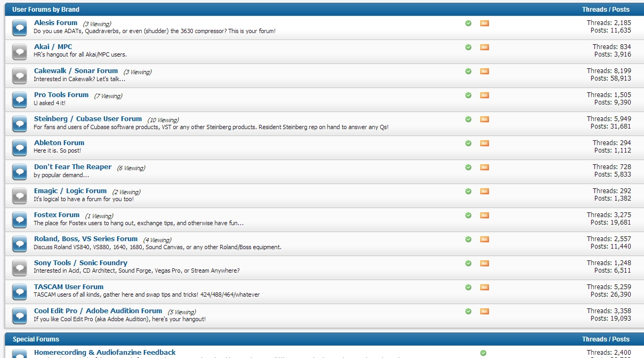Open the RSS feed icon for Fostex Forum
Viewport: 644px width, 358px height.
[484, 216]
